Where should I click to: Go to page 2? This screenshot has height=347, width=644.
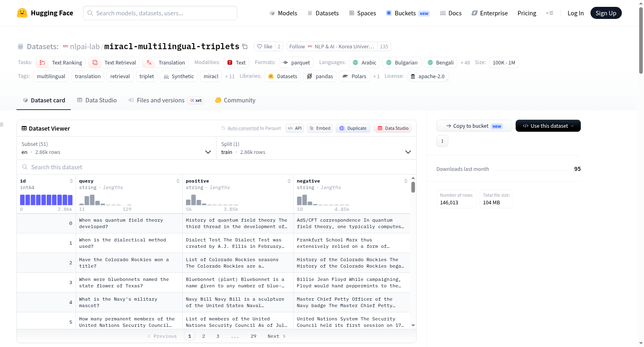coord(204,336)
